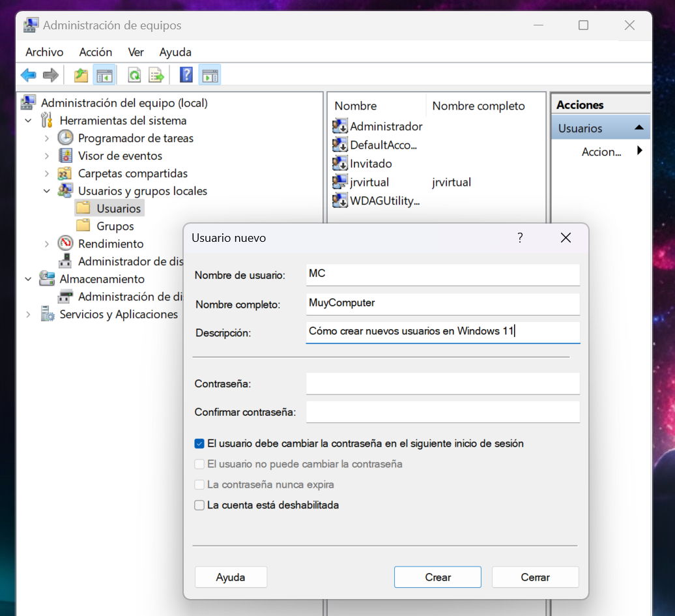The width and height of the screenshot is (675, 616).
Task: Click the Refresh toolbar icon
Action: coord(134,75)
